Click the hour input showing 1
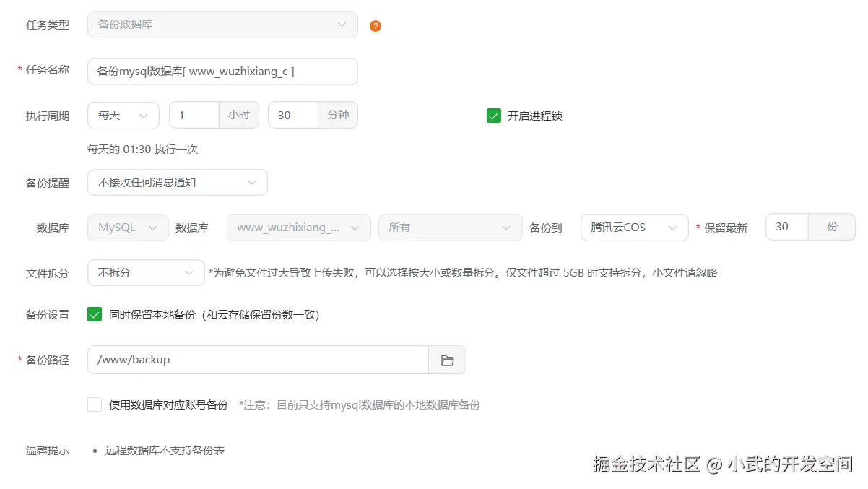Viewport: 868px width, 489px height. point(194,115)
